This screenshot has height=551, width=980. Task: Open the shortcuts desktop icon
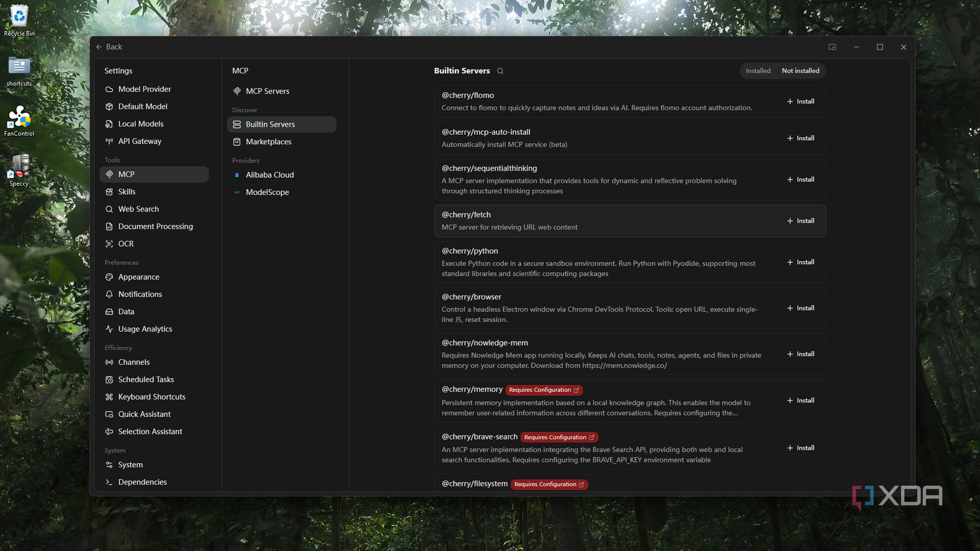[19, 72]
